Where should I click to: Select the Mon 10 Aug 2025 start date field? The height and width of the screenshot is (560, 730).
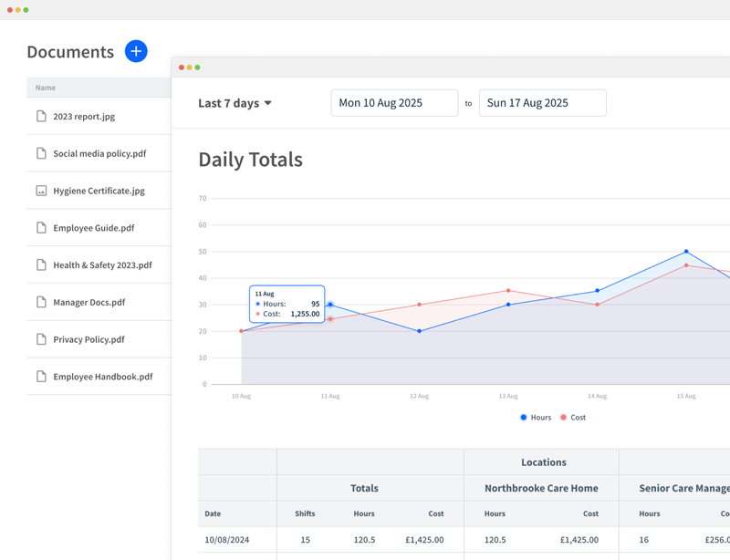pos(394,102)
